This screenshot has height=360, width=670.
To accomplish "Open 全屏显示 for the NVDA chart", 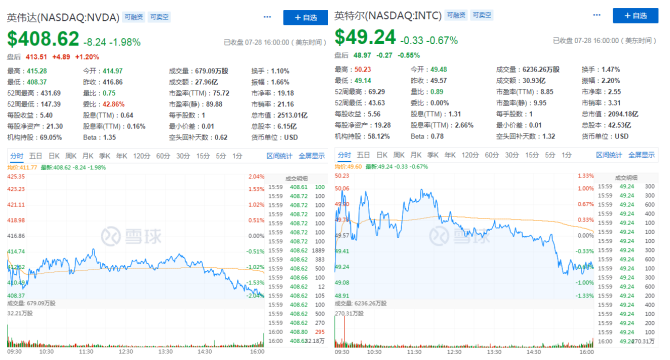I will pyautogui.click(x=311, y=156).
